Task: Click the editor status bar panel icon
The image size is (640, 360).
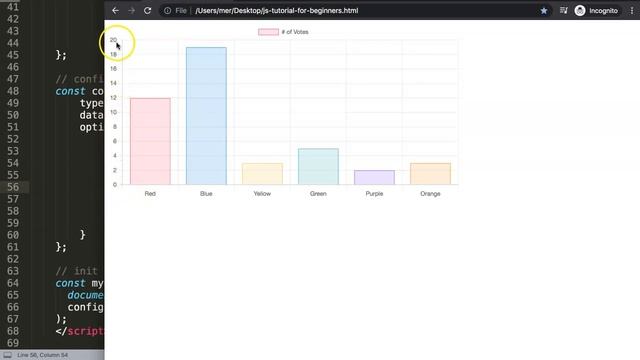Action: click(x=8, y=355)
